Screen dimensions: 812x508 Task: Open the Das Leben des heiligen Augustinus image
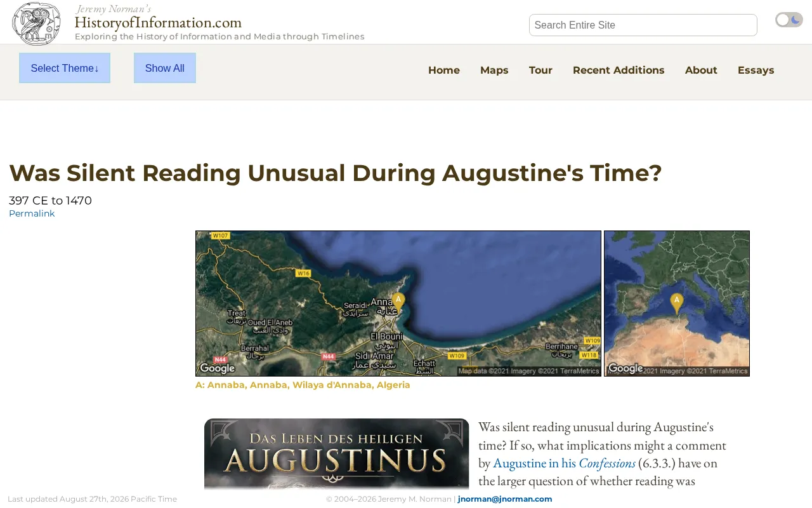coord(337,453)
